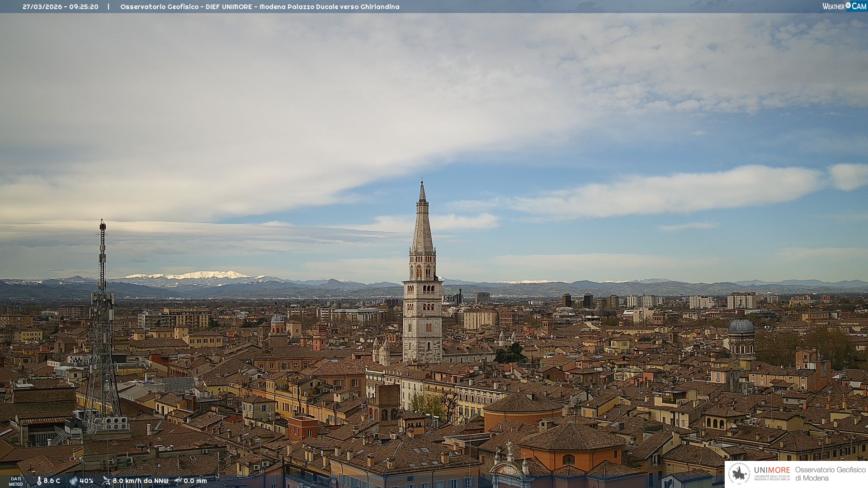Image resolution: width=868 pixels, height=488 pixels.
Task: Click the 40% humidity reading
Action: tap(86, 481)
